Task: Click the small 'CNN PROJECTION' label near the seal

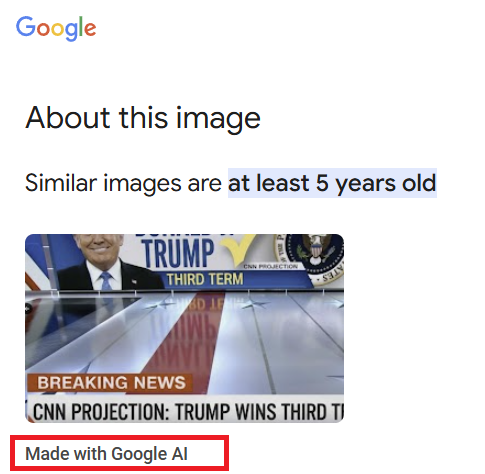Action: click(270, 266)
